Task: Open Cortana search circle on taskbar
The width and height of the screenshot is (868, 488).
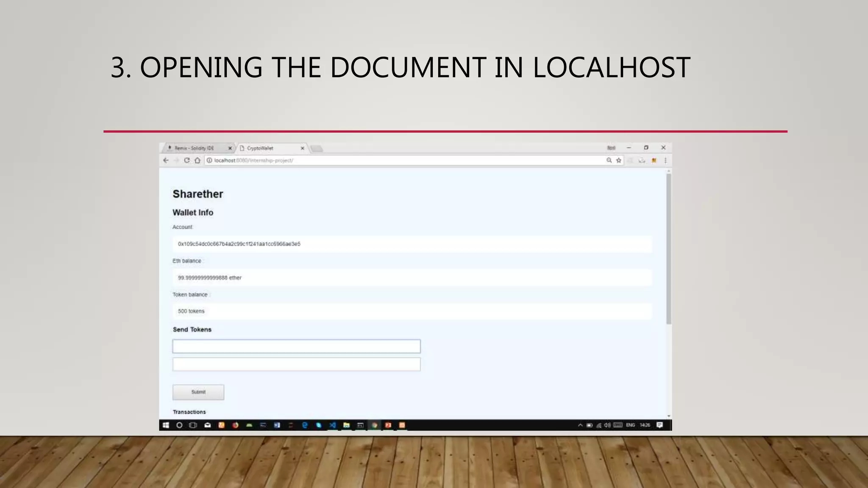Action: [x=179, y=425]
